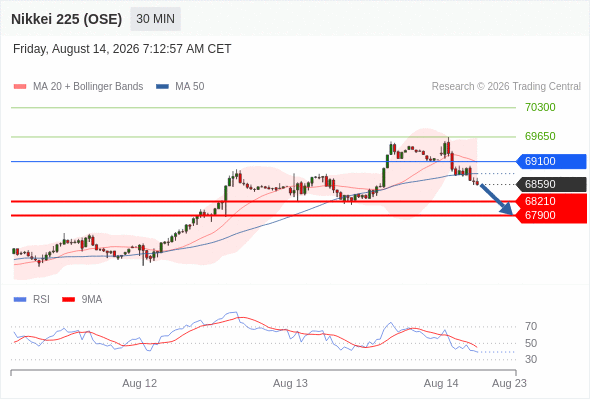This screenshot has height=400, width=590.
Task: Open the Research © 2026 Trading Central link
Action: tap(506, 87)
